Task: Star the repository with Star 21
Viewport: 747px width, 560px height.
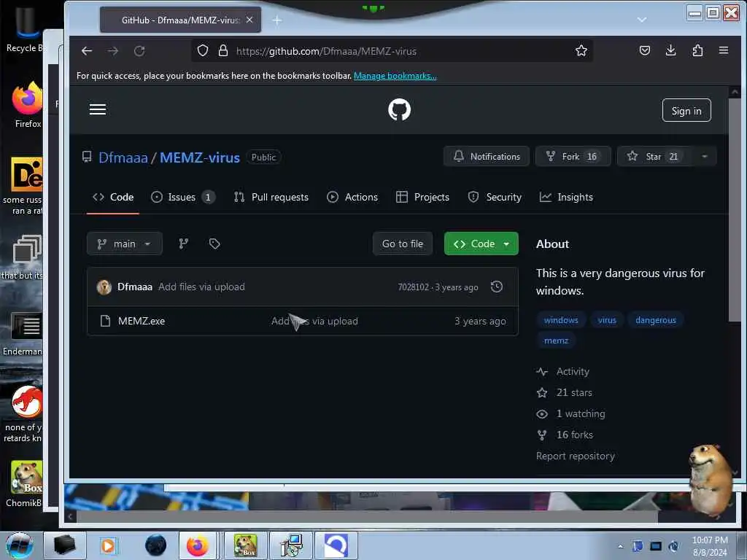Action: 654,156
